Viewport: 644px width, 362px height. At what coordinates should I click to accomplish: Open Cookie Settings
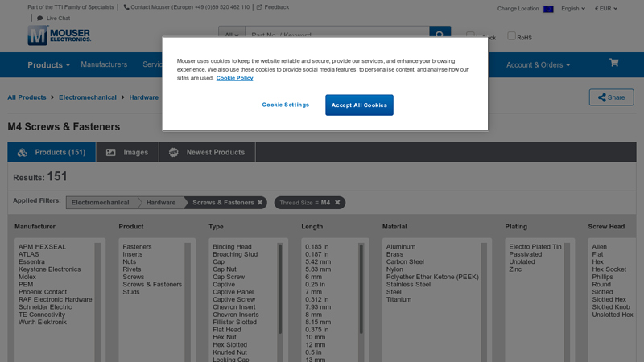286,105
